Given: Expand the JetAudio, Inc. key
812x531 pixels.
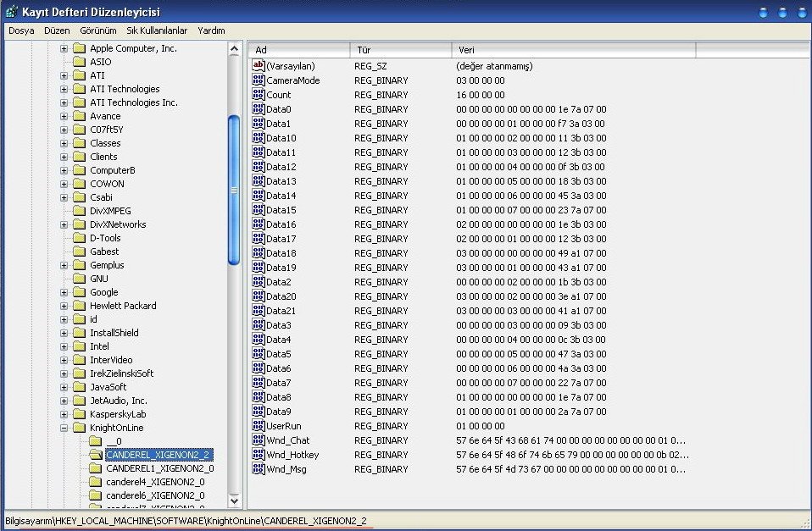Looking at the screenshot, I should 64,401.
